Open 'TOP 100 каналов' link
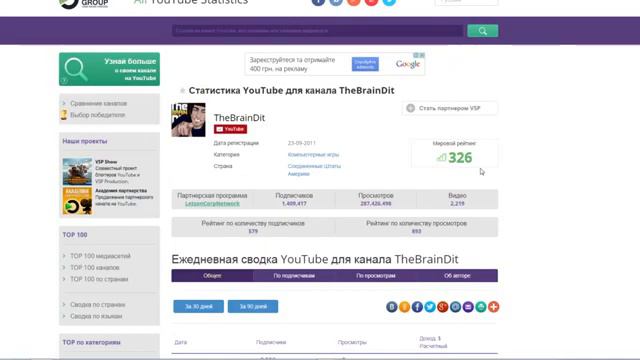Image resolution: width=640 pixels, height=360 pixels. coord(95,267)
